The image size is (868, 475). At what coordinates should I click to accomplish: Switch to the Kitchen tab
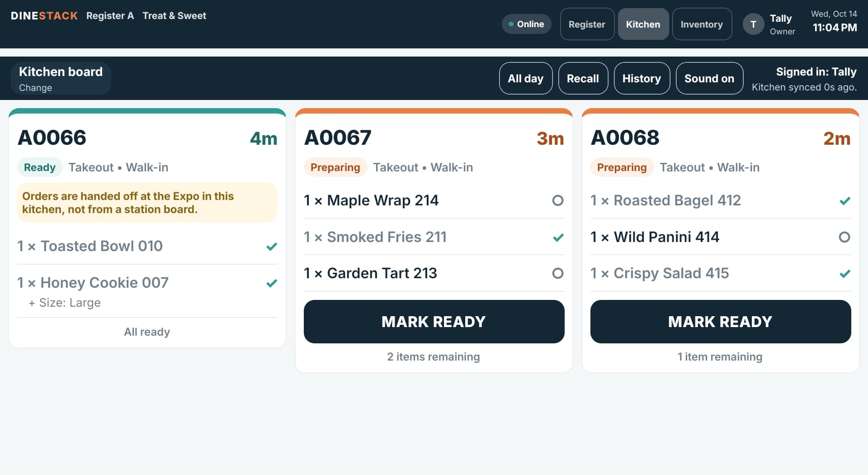[x=643, y=24]
